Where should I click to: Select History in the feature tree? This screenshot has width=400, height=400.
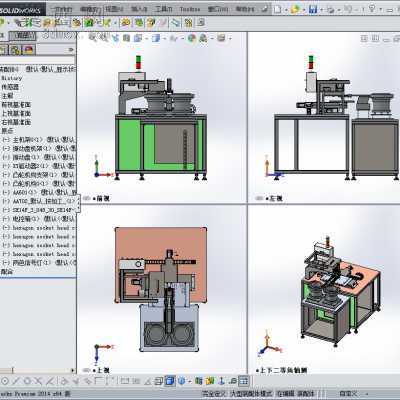(x=12, y=78)
